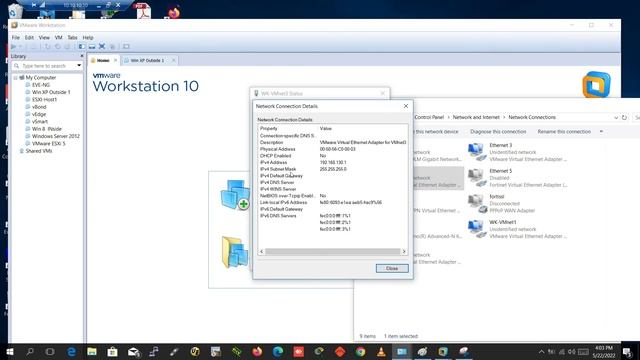The width and height of the screenshot is (640, 360).
Task: Open Google Chrome from taskbar
Action: point(360,352)
